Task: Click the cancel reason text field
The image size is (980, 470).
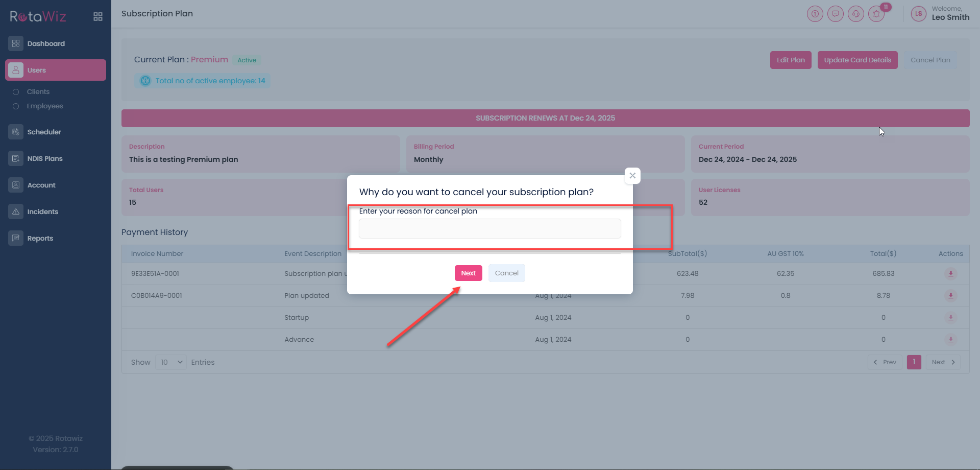Action: (x=489, y=229)
